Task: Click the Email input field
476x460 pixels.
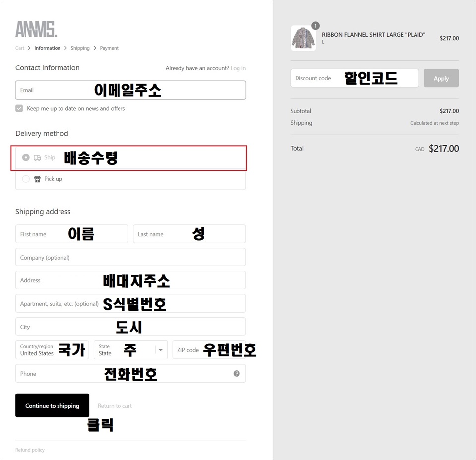Action: 130,90
